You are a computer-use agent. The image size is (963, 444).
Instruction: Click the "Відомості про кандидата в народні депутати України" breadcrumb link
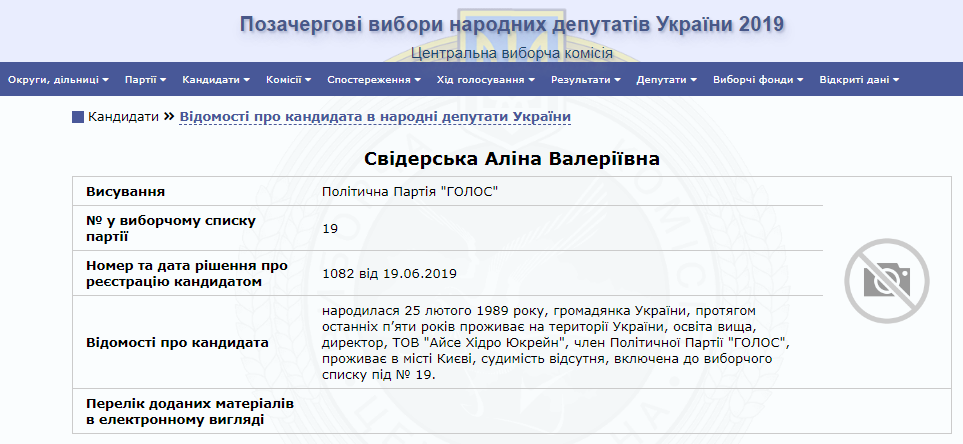[375, 117]
